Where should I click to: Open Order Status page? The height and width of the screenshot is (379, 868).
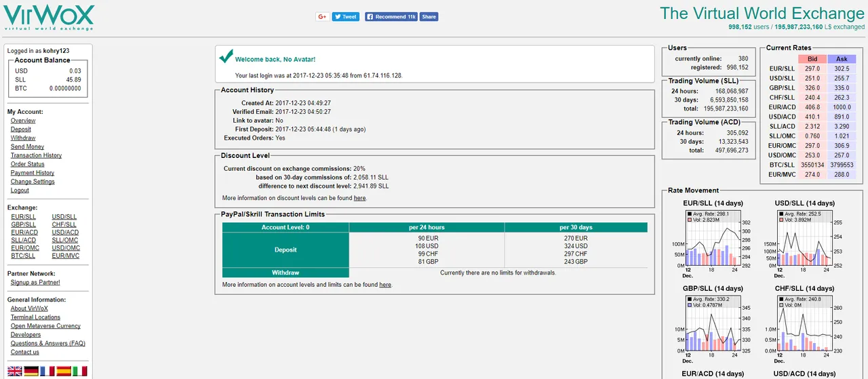point(28,165)
